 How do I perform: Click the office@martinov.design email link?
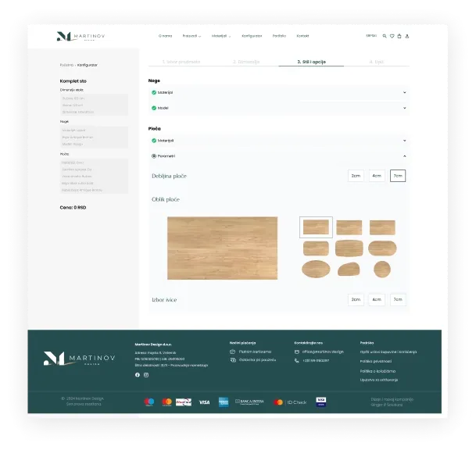[x=323, y=352]
